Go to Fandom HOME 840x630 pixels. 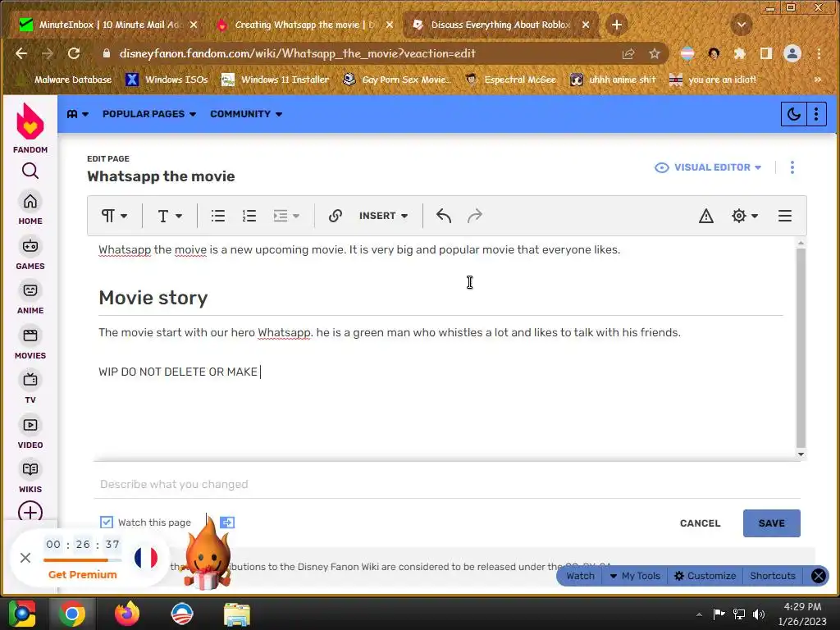pos(30,209)
